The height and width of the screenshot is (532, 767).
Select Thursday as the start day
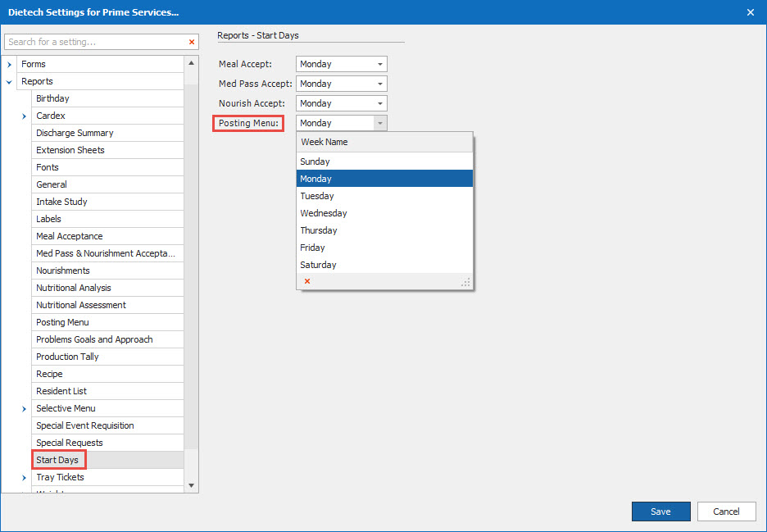coord(384,230)
